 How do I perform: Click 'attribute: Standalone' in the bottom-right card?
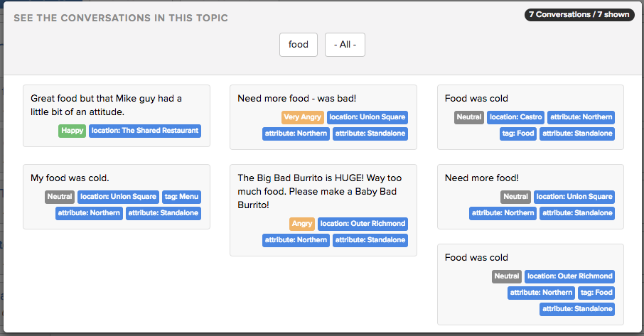click(x=577, y=309)
